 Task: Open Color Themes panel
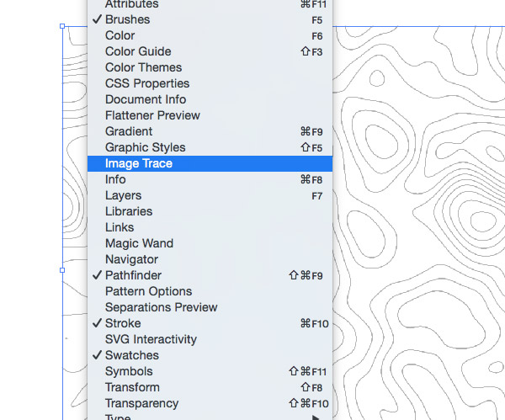click(x=143, y=67)
